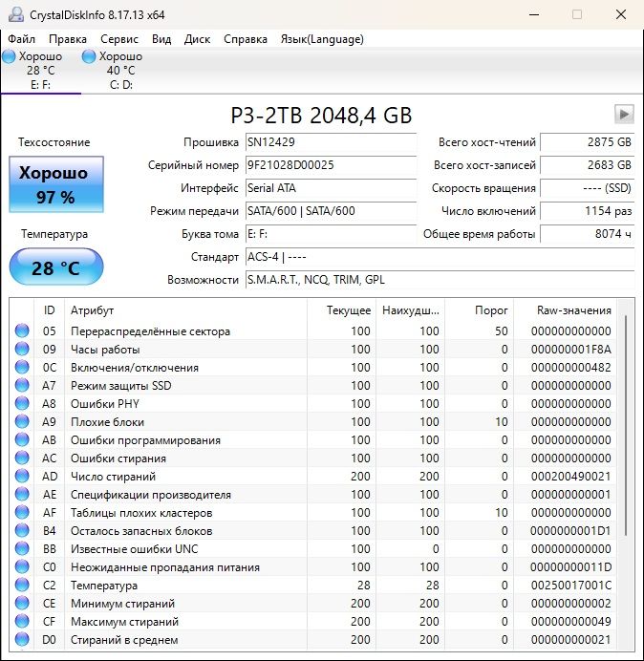Click status icon of C2 Температура row
Image resolution: width=644 pixels, height=661 pixels.
click(22, 586)
